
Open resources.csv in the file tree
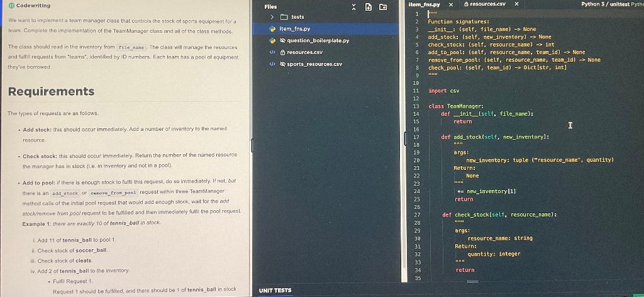point(305,53)
